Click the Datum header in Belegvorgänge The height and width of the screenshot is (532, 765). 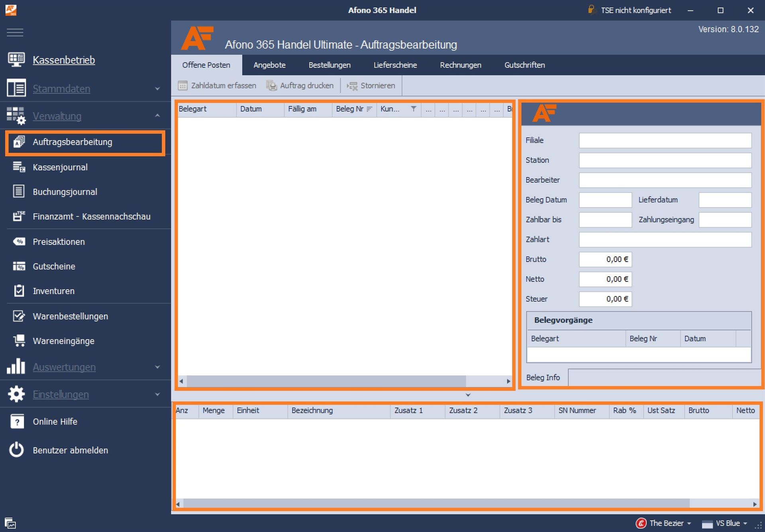point(708,339)
